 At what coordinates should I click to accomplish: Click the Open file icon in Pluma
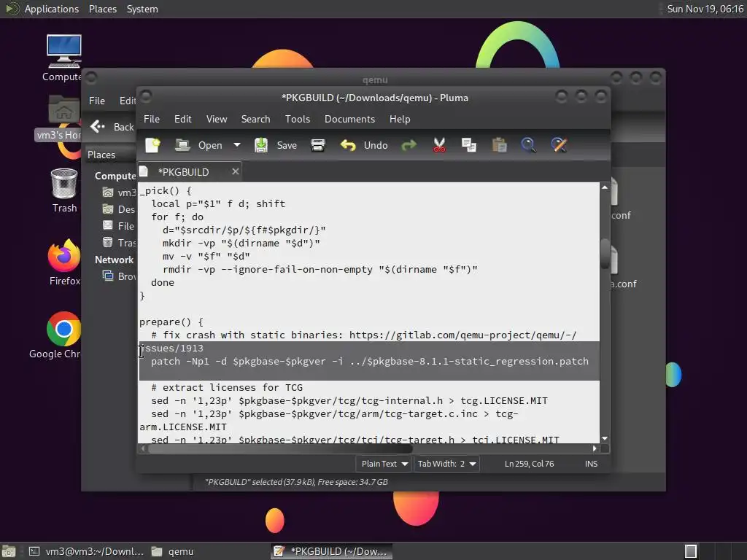point(182,145)
